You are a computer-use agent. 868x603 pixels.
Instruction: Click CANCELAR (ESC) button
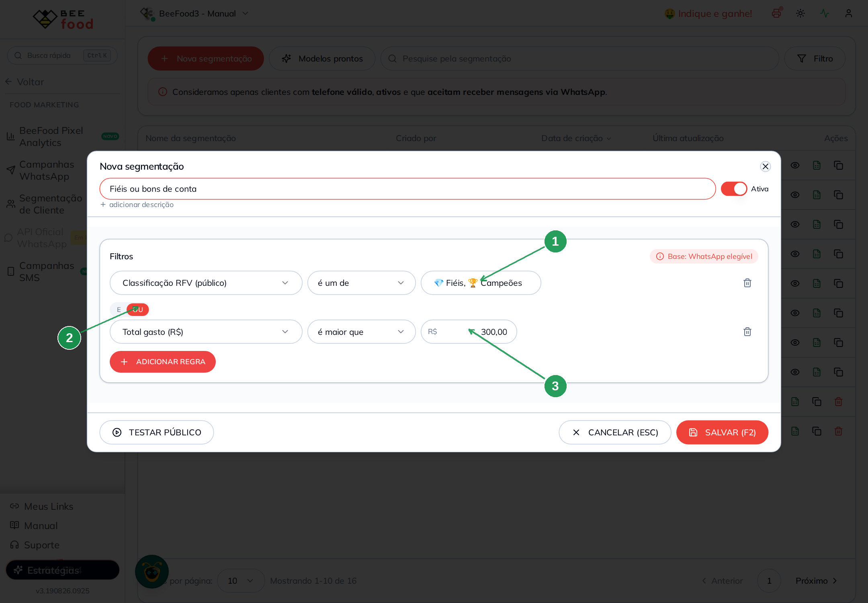615,433
